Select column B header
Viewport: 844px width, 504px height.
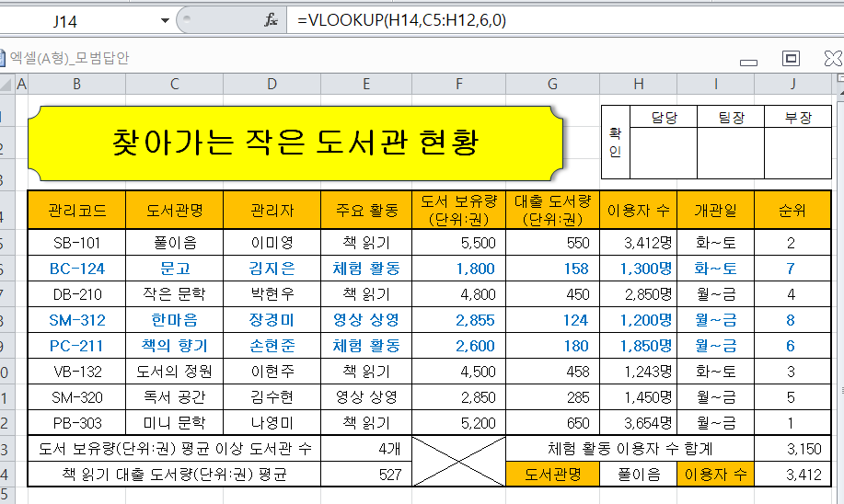click(x=76, y=85)
